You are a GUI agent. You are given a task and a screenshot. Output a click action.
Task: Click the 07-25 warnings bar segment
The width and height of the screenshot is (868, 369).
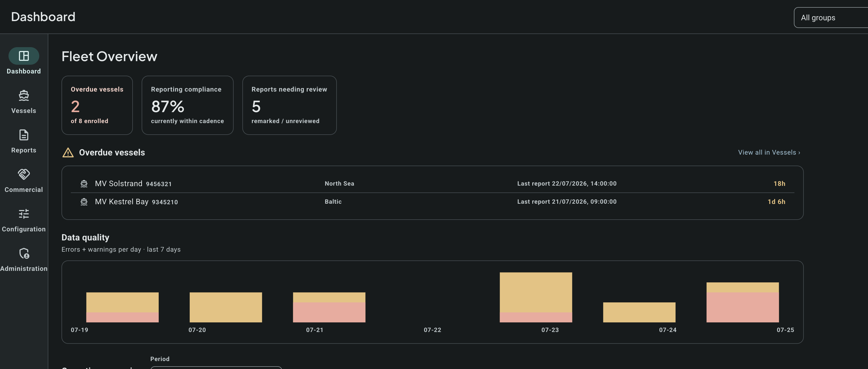pos(743,287)
